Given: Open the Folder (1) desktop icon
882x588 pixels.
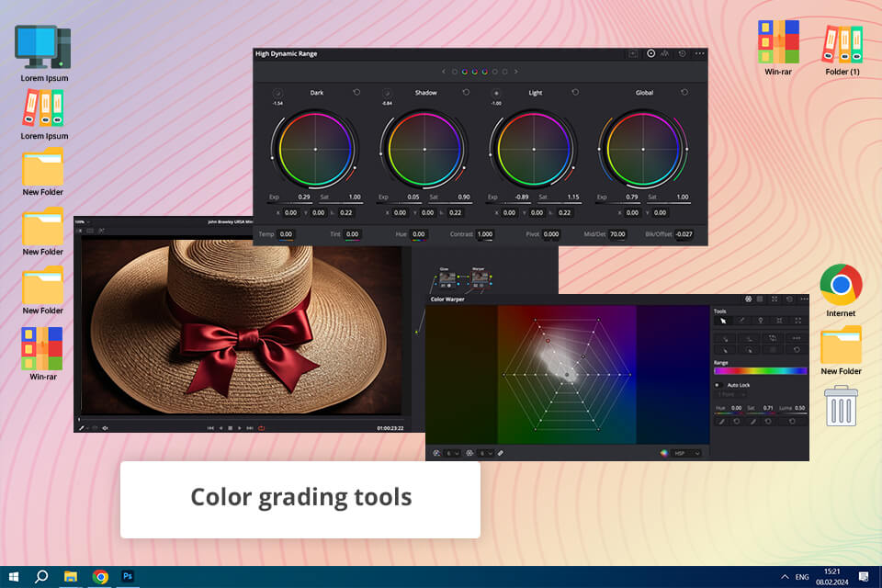Looking at the screenshot, I should click(x=842, y=51).
